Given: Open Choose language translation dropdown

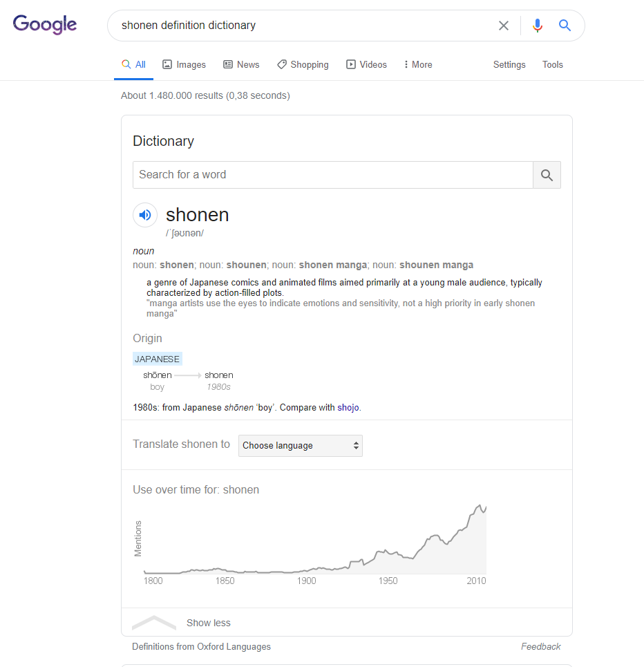Looking at the screenshot, I should click(x=300, y=446).
